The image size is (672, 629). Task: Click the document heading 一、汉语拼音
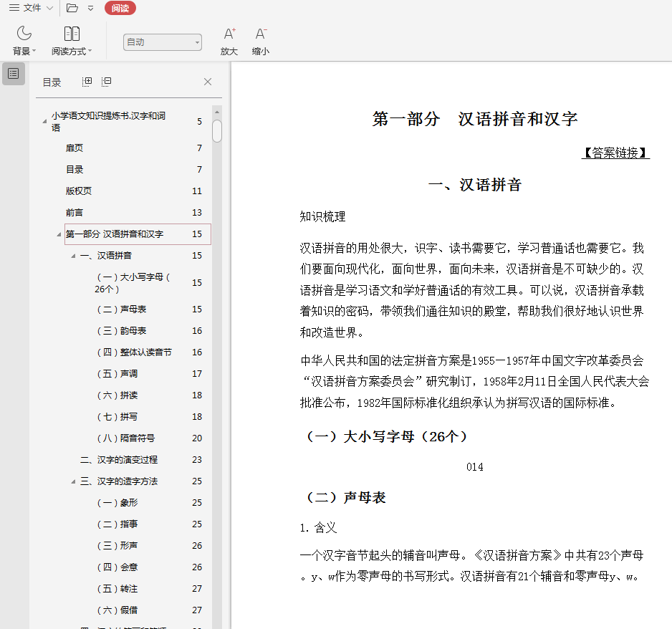click(x=475, y=185)
